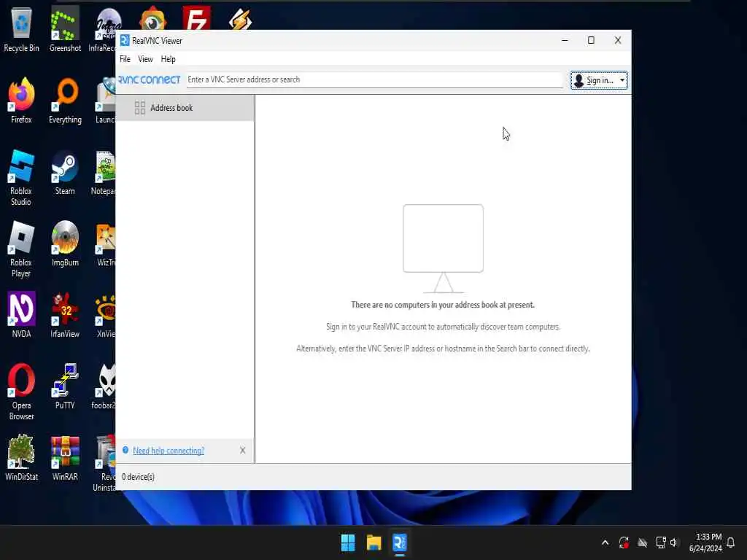Open Everything desktop shortcut
Viewport: 747px width, 560px height.
pos(65,101)
